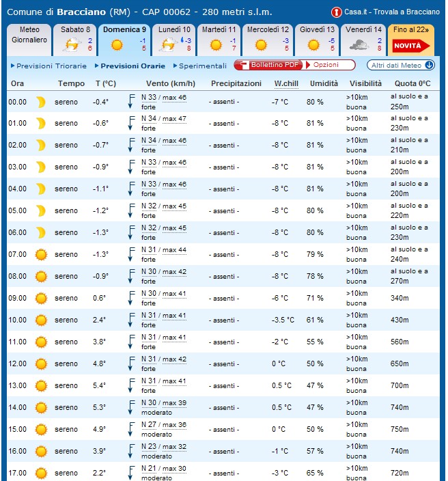Select the Domenica 9 forecast tab
Viewport: 448px width, 481px height.
click(124, 40)
